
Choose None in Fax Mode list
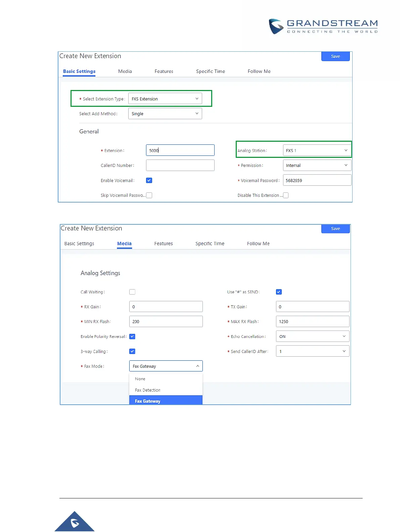(x=166, y=379)
